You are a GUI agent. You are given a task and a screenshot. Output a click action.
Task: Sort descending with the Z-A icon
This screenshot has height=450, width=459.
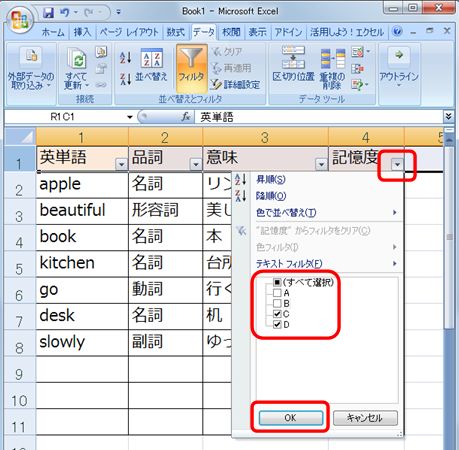[x=126, y=79]
